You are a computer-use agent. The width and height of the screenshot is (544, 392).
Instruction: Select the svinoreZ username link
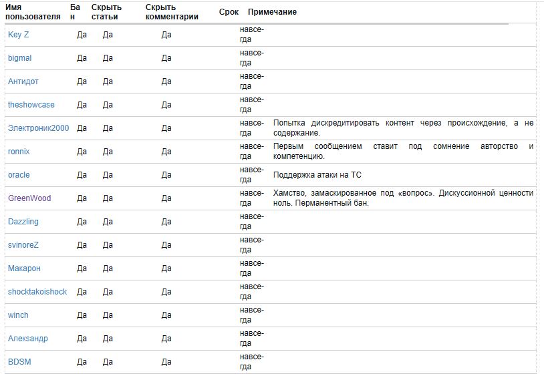(x=23, y=245)
